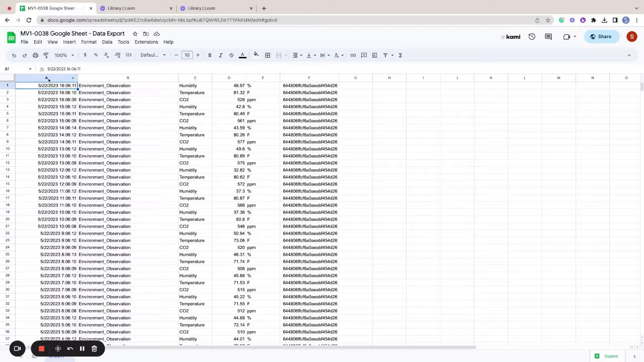Open version history clock icon

coord(532,37)
